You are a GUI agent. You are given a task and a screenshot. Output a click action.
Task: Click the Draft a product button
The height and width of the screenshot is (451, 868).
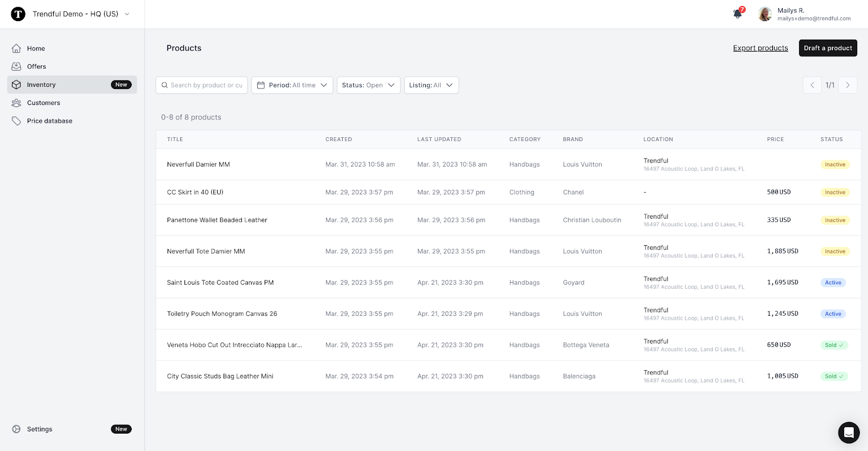(828, 48)
